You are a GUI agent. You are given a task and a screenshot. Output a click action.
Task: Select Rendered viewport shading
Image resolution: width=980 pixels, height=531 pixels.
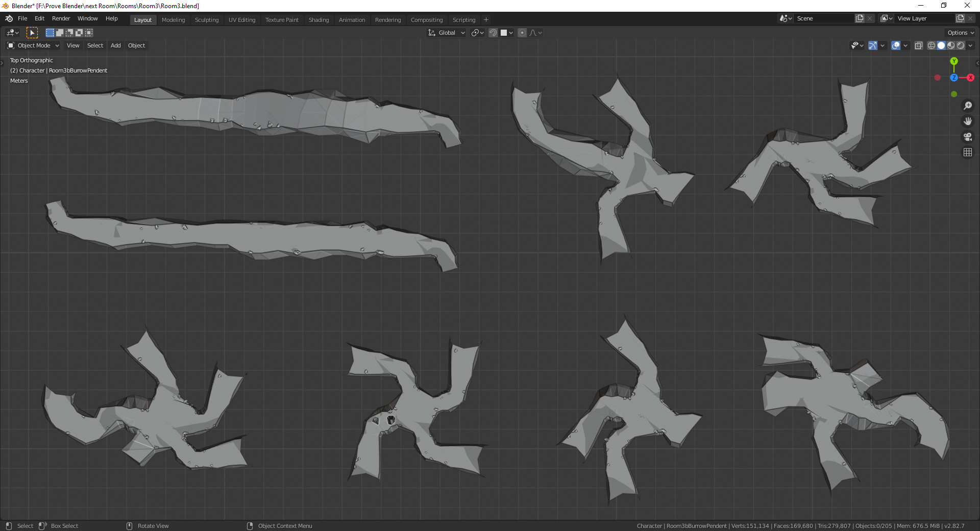coord(961,45)
